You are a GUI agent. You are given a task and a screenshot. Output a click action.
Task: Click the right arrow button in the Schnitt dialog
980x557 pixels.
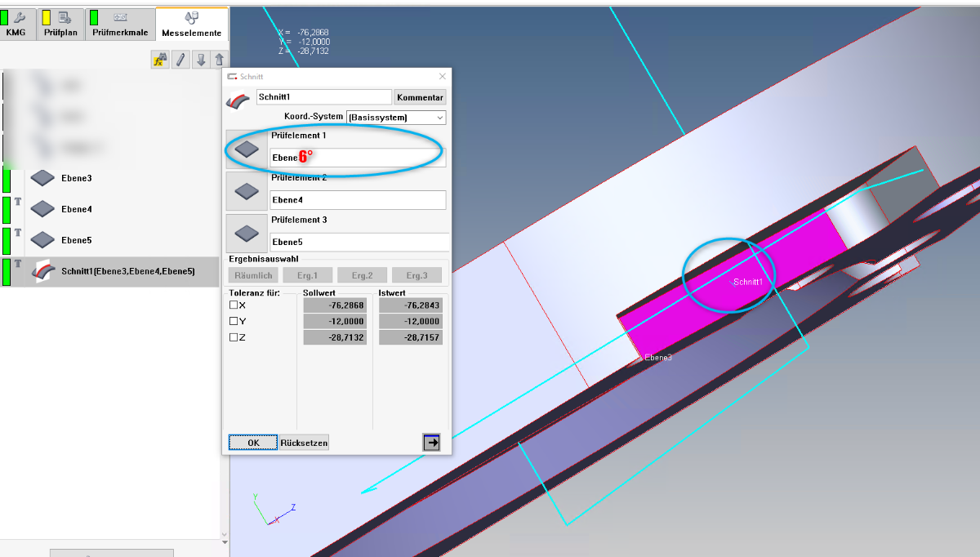point(432,442)
